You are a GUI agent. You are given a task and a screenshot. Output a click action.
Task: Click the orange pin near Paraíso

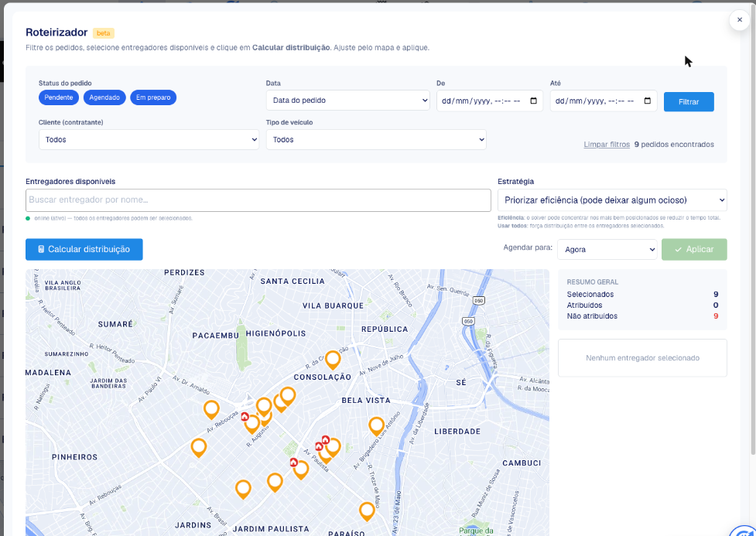pyautogui.click(x=367, y=511)
